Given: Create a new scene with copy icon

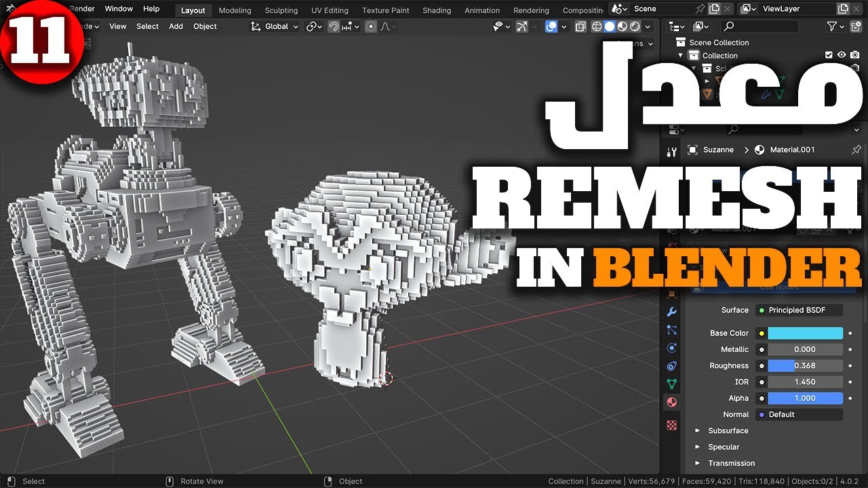Looking at the screenshot, I should pyautogui.click(x=714, y=9).
